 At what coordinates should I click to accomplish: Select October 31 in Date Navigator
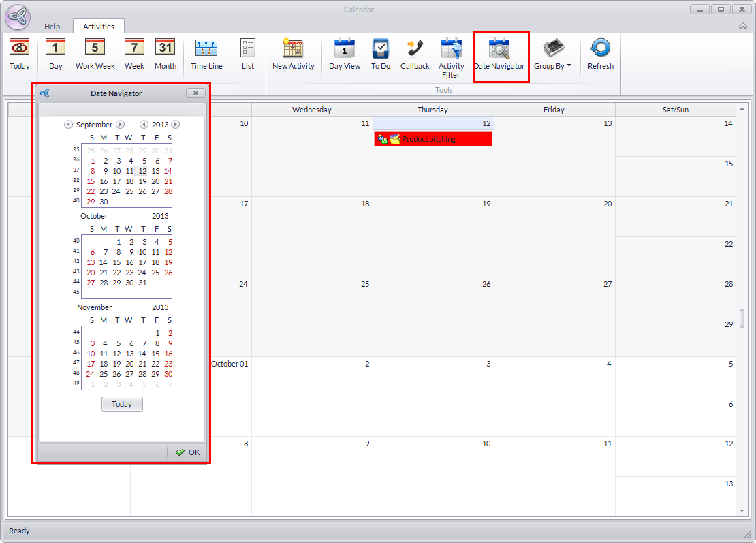143,283
